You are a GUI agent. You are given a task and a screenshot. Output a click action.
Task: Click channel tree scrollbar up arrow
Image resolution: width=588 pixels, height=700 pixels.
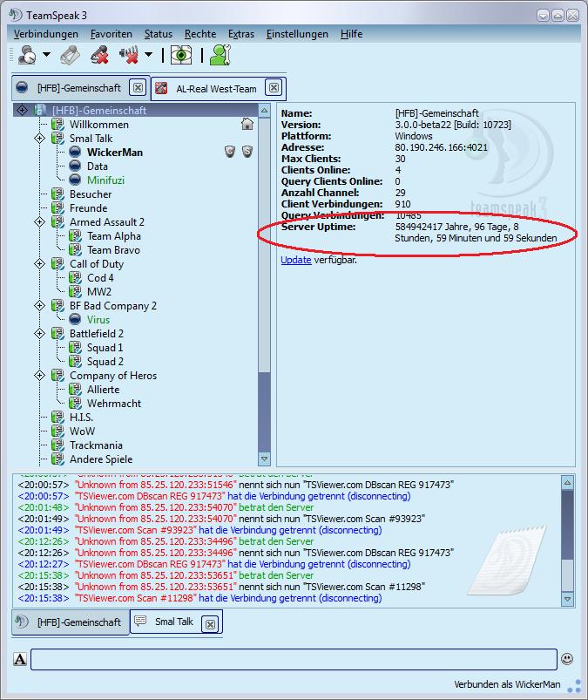264,110
